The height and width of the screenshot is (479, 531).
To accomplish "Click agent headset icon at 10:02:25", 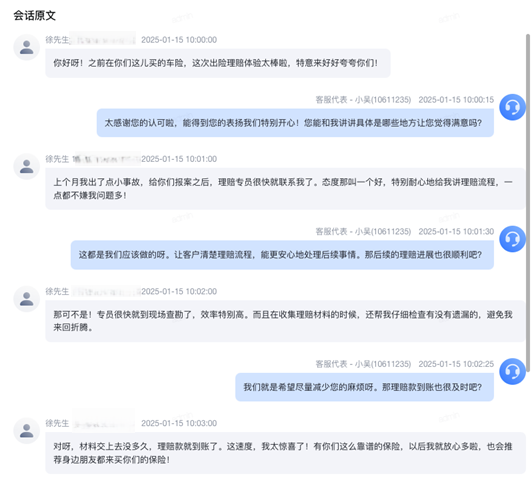I will pyautogui.click(x=512, y=372).
